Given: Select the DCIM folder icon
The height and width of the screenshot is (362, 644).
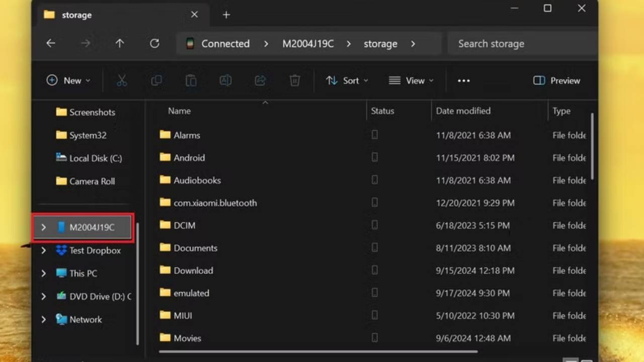Looking at the screenshot, I should (x=165, y=225).
